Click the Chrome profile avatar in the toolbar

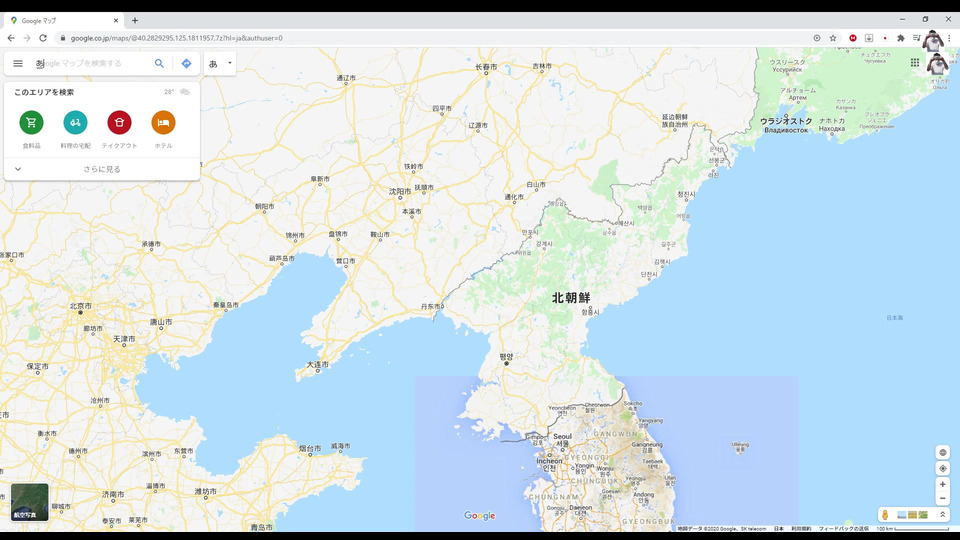pos(932,41)
